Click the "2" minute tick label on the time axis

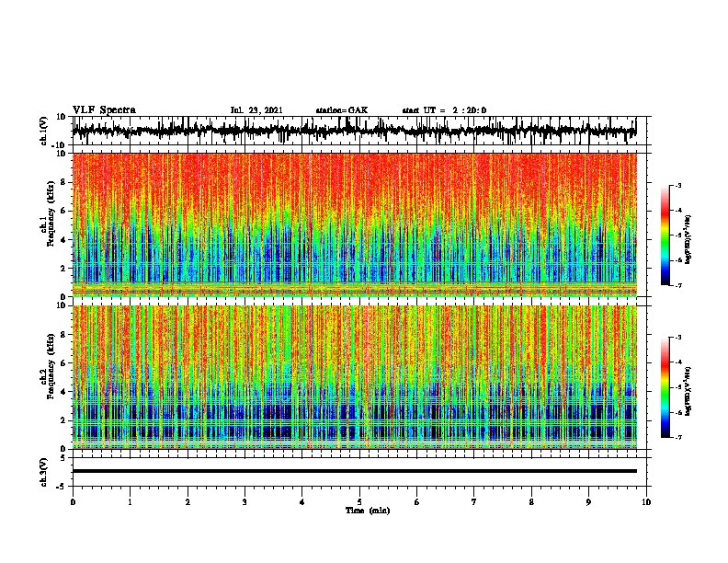point(188,502)
